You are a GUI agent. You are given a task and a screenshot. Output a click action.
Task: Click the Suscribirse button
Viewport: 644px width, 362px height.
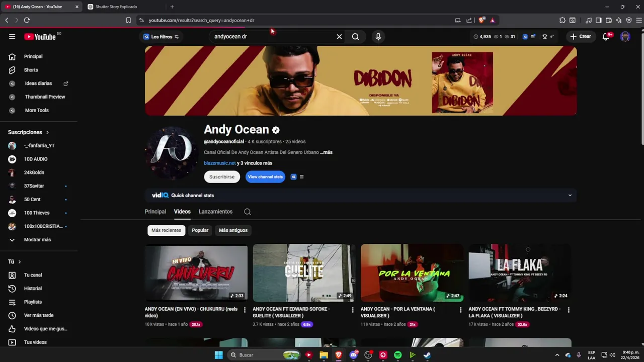pos(222,177)
